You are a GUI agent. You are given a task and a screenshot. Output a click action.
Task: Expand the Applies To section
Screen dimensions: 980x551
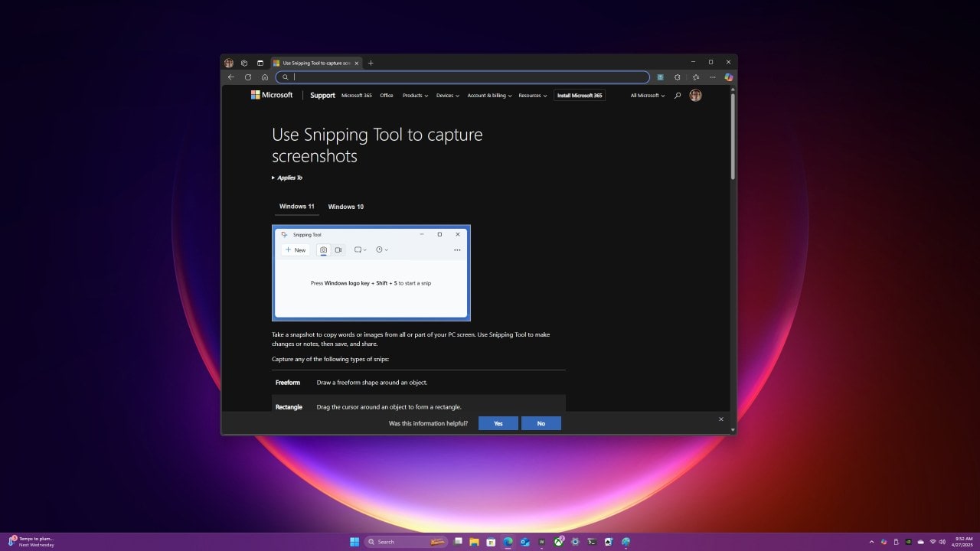(288, 178)
